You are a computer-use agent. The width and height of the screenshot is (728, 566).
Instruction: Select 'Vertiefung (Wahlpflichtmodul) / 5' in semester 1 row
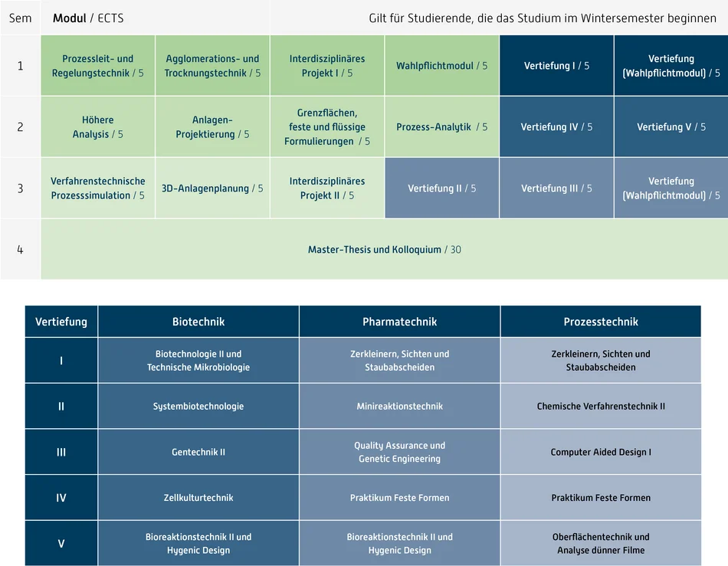pyautogui.click(x=671, y=66)
